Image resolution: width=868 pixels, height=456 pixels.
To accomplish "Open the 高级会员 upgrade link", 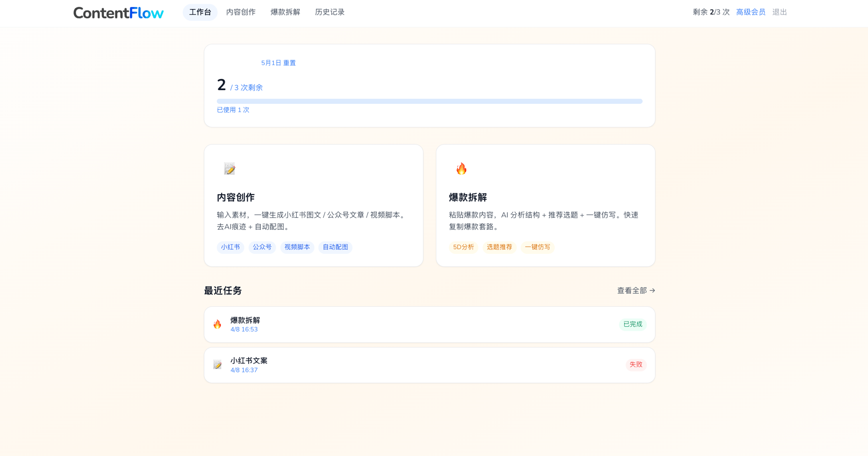I will coord(750,12).
